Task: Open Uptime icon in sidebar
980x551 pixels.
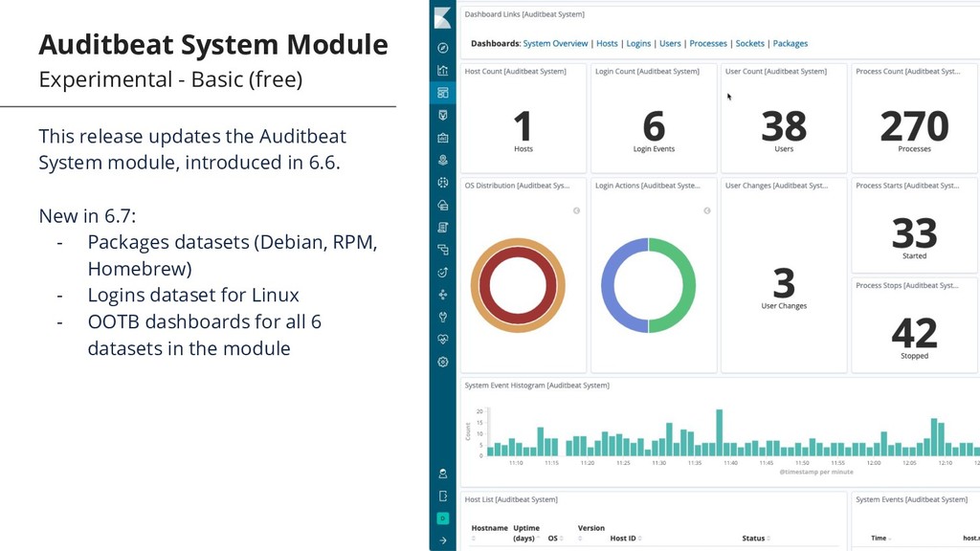Action: [442, 273]
